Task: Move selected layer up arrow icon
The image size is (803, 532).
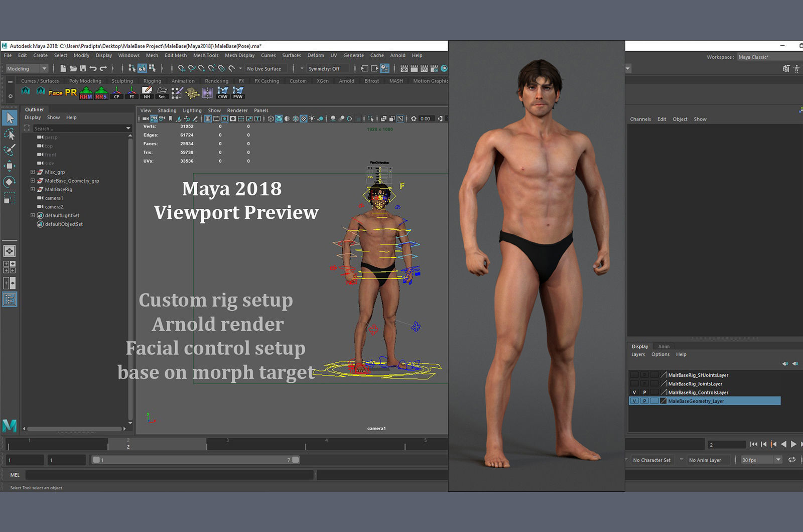Action: coord(785,364)
